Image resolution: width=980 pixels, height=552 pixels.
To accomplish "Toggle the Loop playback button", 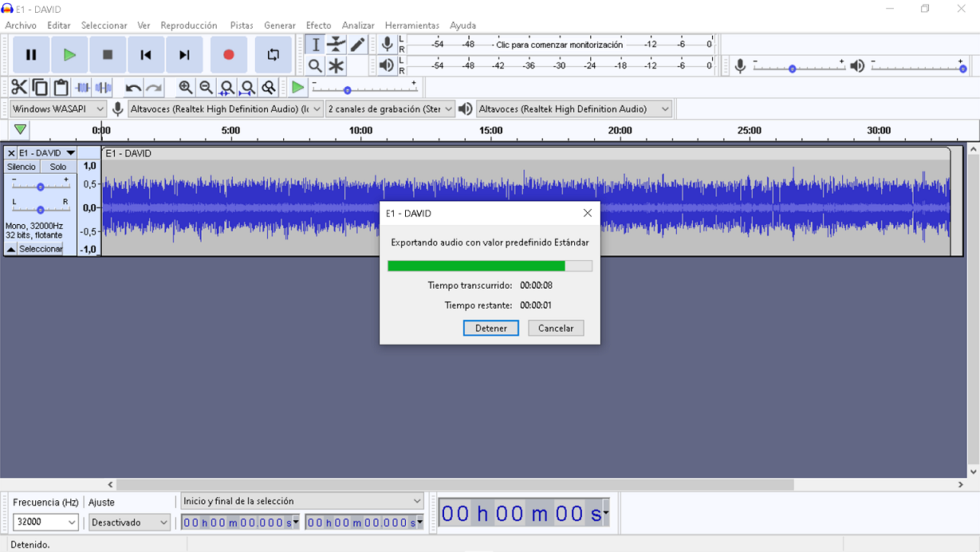I will coord(274,55).
